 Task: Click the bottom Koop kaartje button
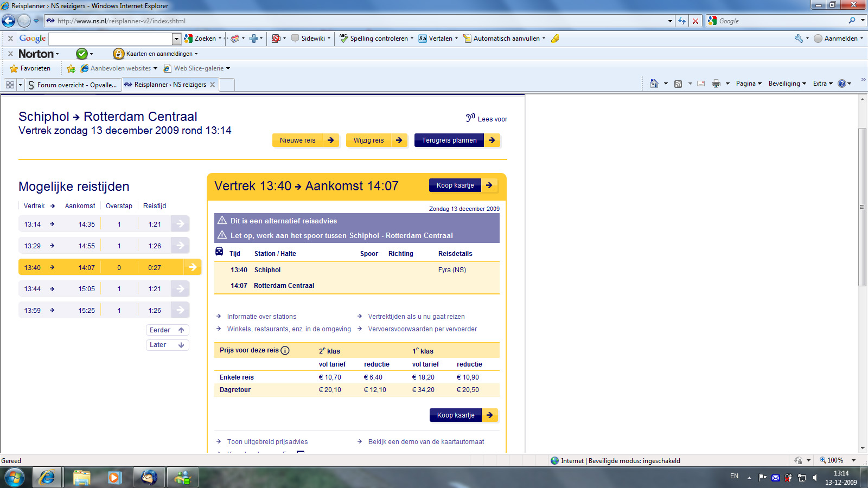(464, 415)
